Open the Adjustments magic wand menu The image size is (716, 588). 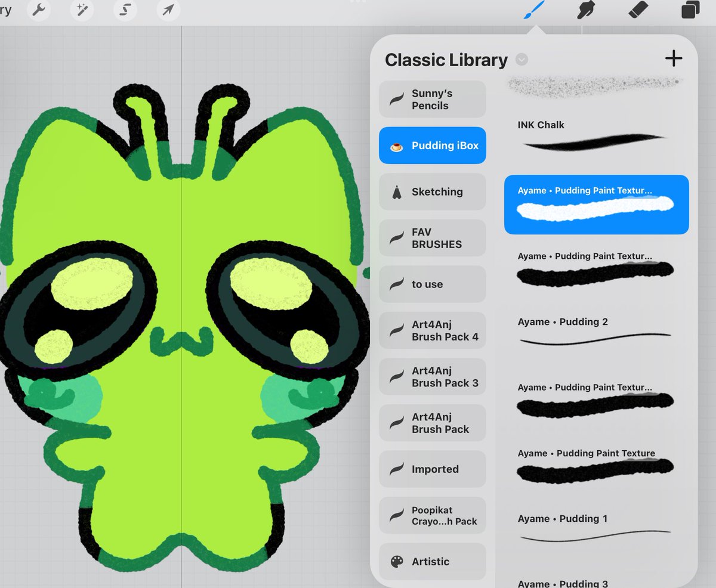click(x=81, y=11)
